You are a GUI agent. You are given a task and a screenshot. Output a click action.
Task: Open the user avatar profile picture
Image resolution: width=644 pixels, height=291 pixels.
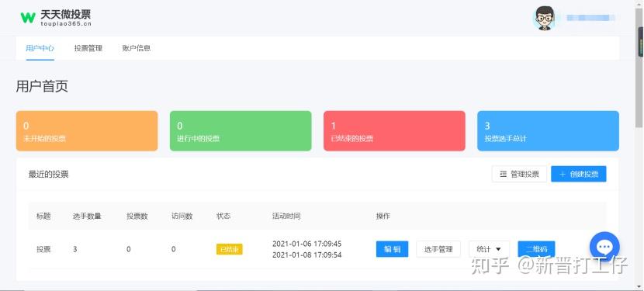click(x=545, y=18)
